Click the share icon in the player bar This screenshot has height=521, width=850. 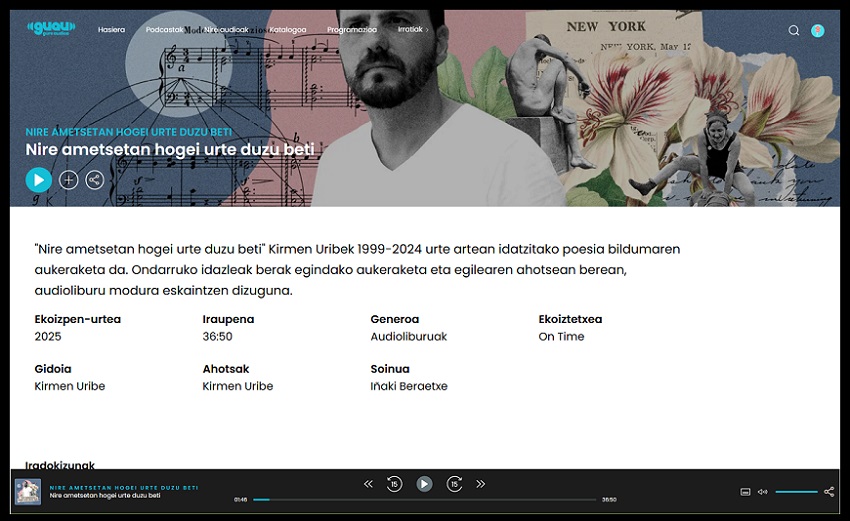click(829, 492)
